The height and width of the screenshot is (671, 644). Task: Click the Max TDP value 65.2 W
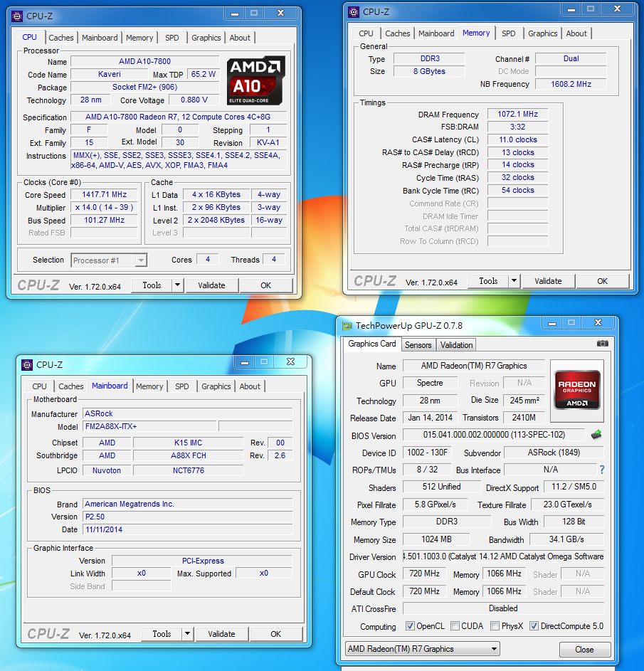tap(204, 75)
